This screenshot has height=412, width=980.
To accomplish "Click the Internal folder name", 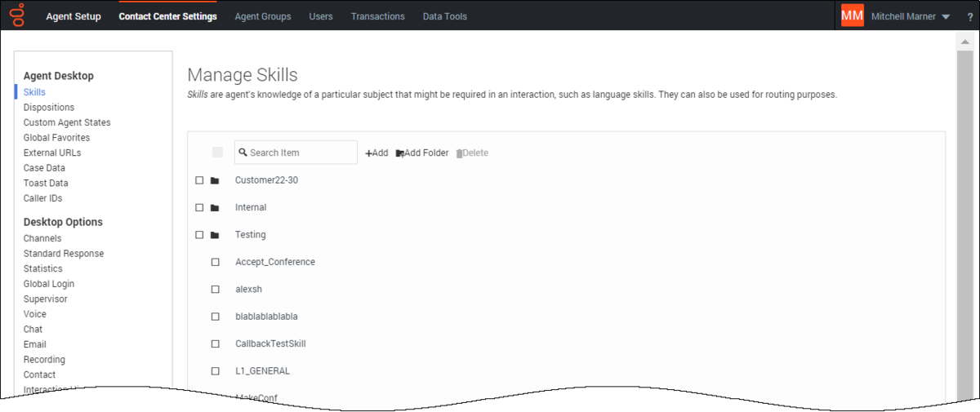I will tap(251, 208).
